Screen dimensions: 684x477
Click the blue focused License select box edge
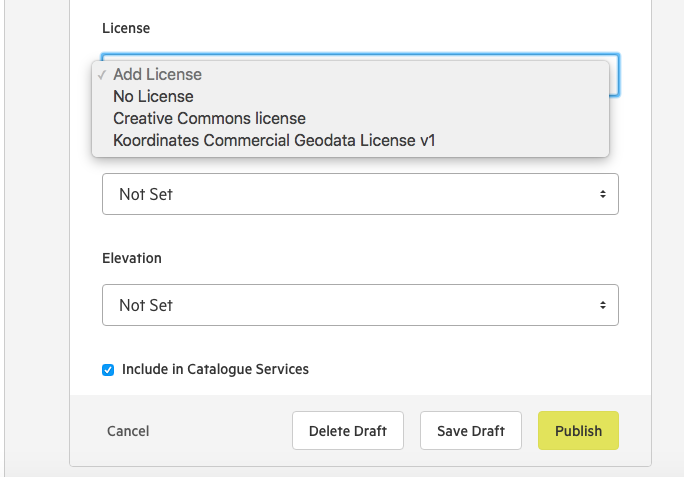(614, 75)
